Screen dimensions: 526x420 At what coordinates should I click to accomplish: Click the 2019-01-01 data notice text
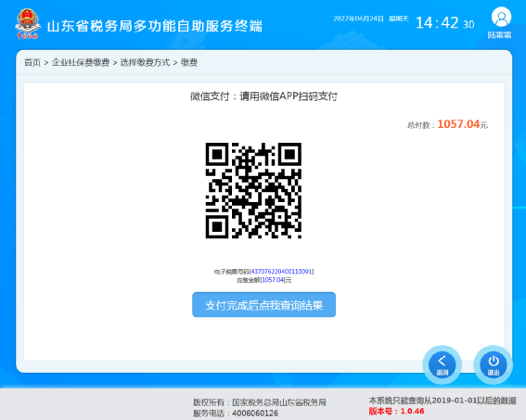[x=443, y=401]
